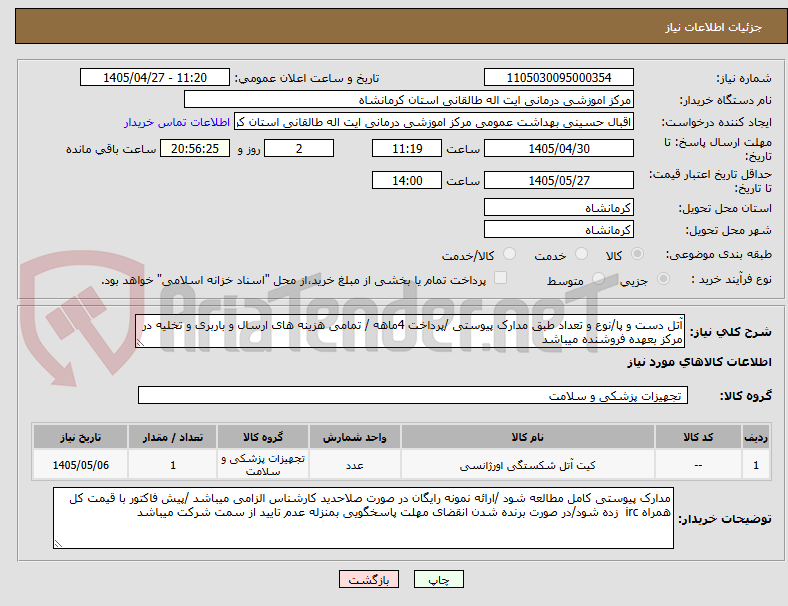Click the validity time field 14:00
The width and height of the screenshot is (788, 606).
click(x=407, y=180)
